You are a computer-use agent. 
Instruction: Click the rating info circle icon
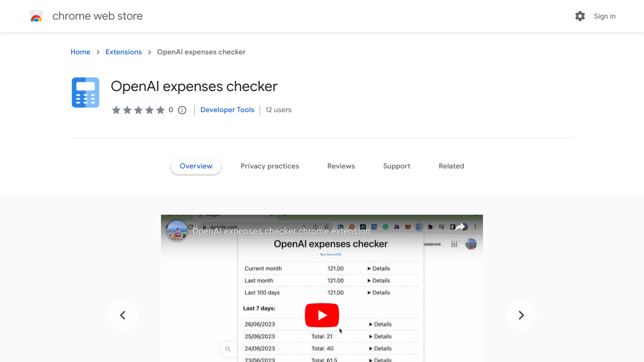(182, 110)
